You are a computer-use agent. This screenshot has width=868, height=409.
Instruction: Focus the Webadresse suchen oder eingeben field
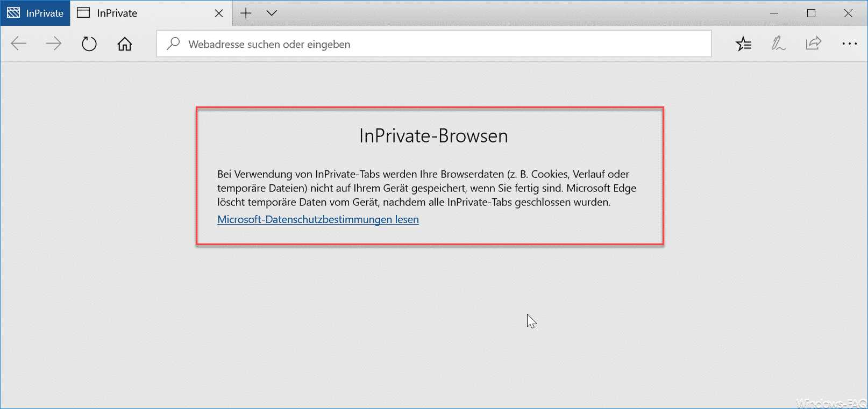(433, 44)
